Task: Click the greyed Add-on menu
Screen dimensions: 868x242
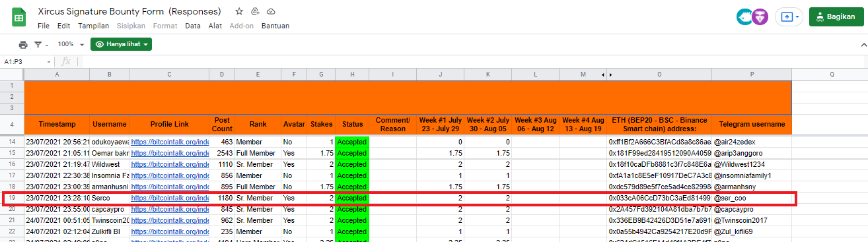Action: pos(242,26)
